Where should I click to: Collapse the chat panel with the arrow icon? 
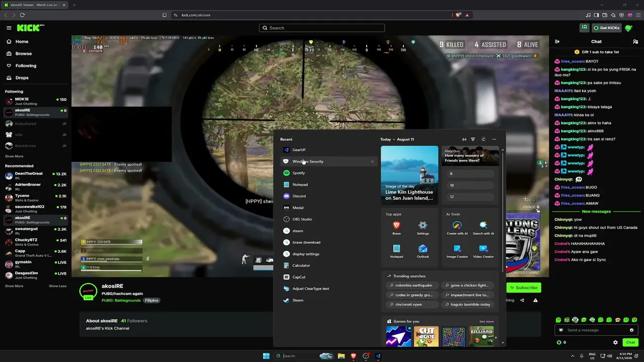[x=557, y=42]
